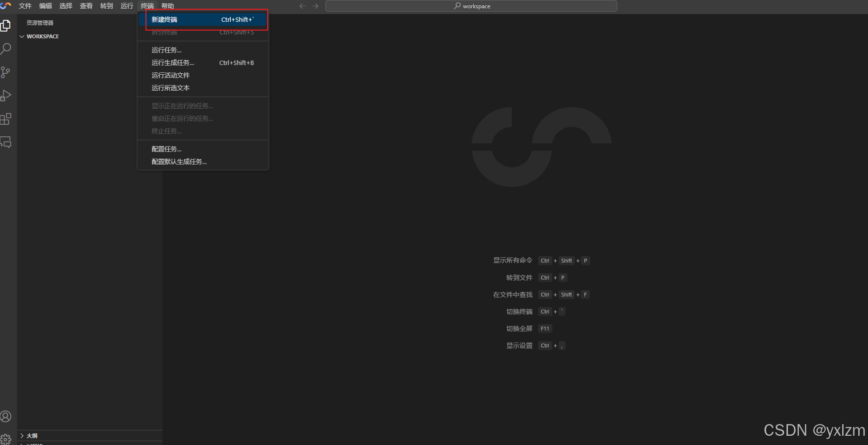Click the Manage gear icon
This screenshot has width=868, height=445.
click(6, 439)
